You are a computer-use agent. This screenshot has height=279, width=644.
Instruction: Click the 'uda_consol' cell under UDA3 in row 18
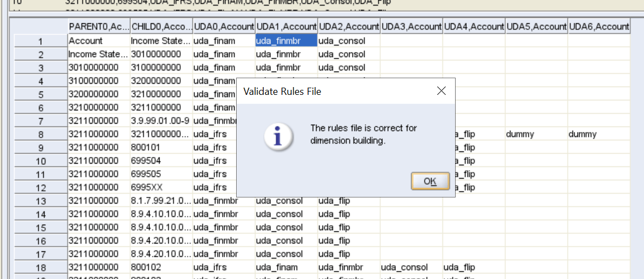click(x=411, y=267)
